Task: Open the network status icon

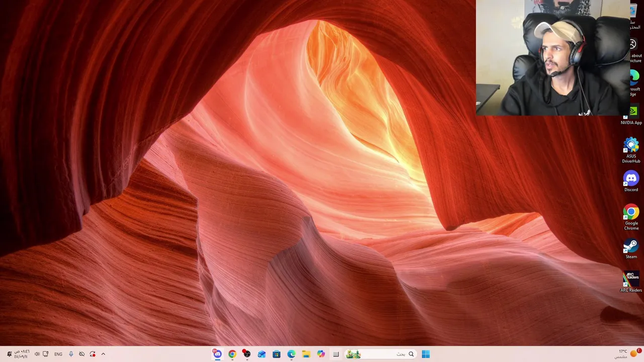Action: tap(46, 354)
